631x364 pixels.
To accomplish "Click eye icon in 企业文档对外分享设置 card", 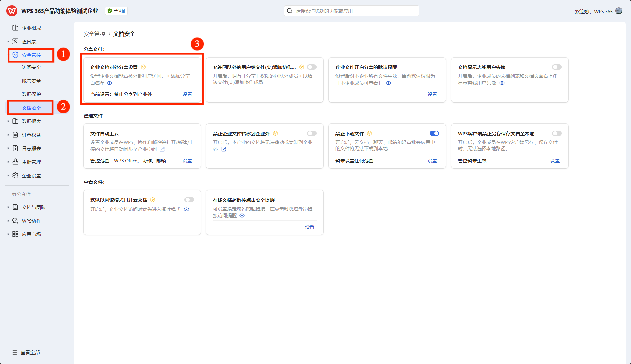I will pyautogui.click(x=109, y=83).
